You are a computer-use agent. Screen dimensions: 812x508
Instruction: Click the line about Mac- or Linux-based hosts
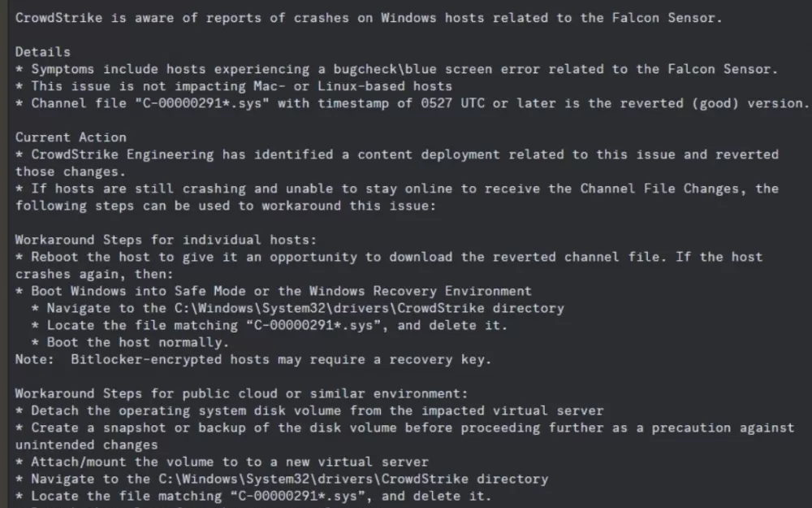pos(234,86)
